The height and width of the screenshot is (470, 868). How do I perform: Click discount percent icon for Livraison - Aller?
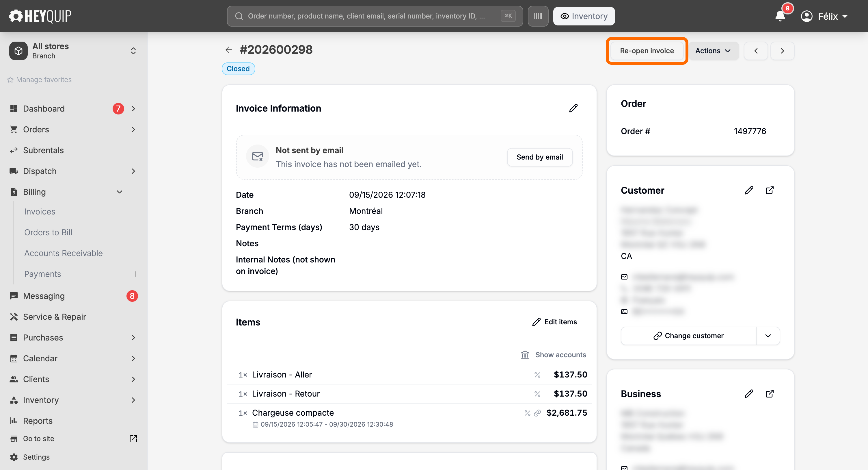[x=537, y=375]
